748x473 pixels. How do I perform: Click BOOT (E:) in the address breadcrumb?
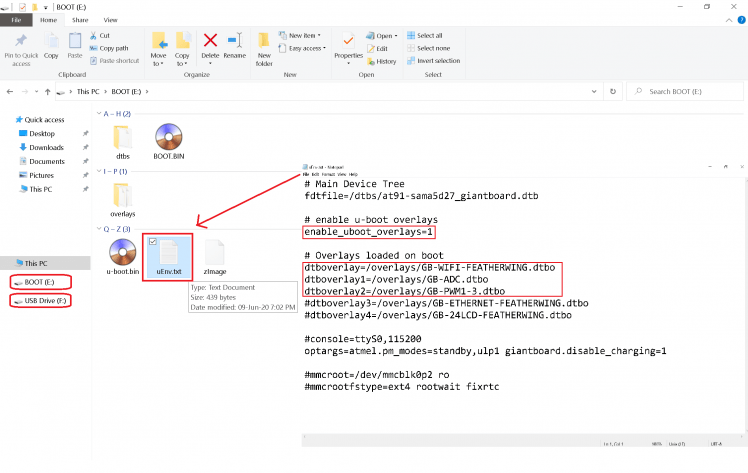pos(126,92)
